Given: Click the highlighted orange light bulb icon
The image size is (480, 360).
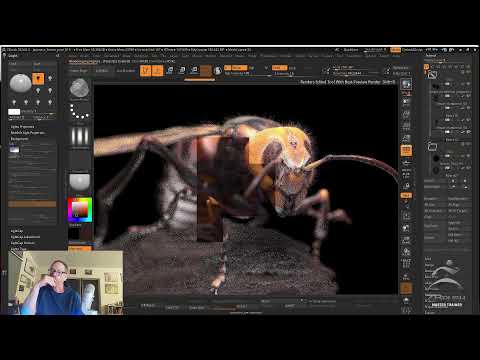Looking at the screenshot, I should 38,79.
